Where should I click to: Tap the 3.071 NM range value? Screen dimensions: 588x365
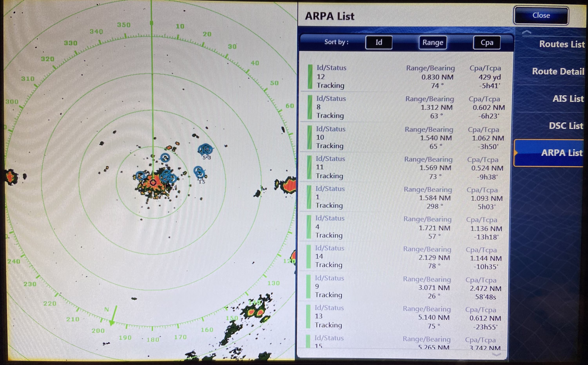434,288
